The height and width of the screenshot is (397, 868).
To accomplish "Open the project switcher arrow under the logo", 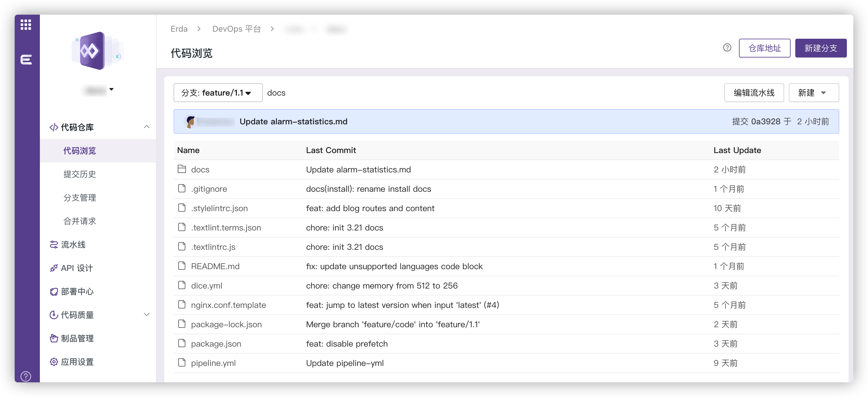I will [x=111, y=89].
